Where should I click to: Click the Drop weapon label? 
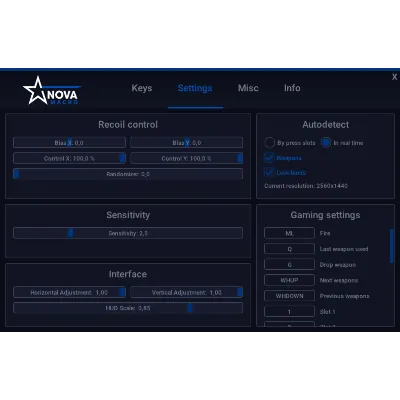tap(338, 265)
